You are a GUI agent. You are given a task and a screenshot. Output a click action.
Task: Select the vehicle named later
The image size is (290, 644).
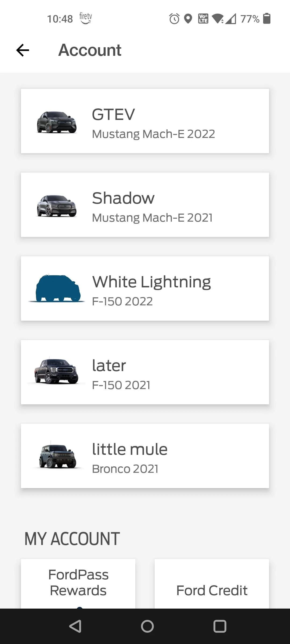(109, 366)
